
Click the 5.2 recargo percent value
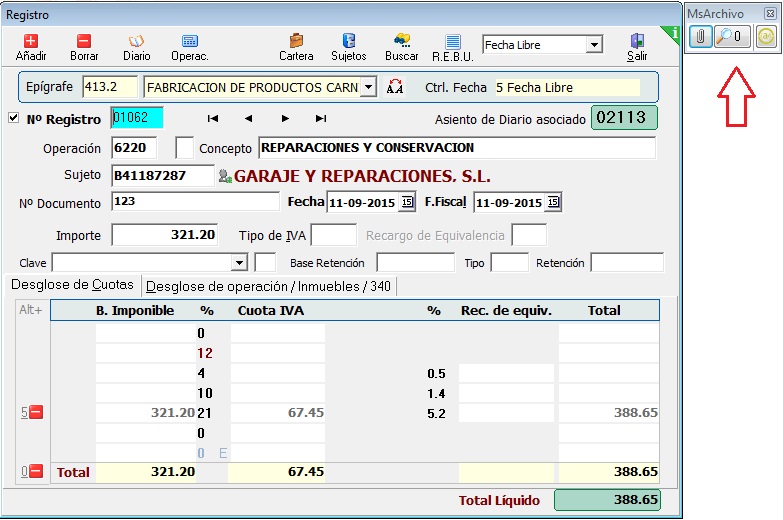pos(436,414)
